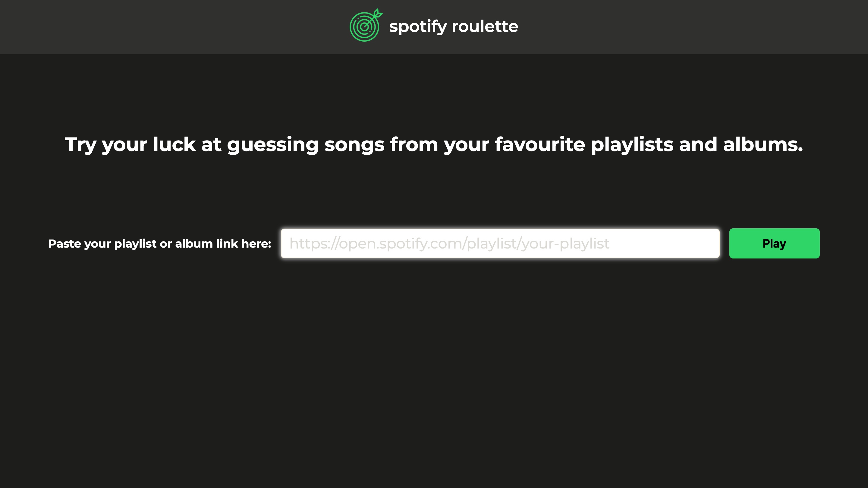Click the word "guessing" in the headline
The height and width of the screenshot is (488, 868).
point(272,145)
